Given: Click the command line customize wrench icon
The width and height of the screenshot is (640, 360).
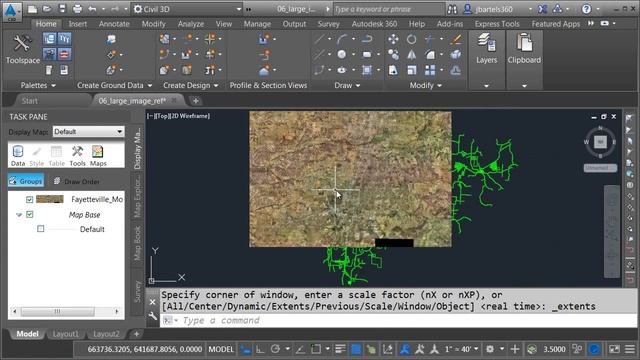Looking at the screenshot, I should pos(152,316).
